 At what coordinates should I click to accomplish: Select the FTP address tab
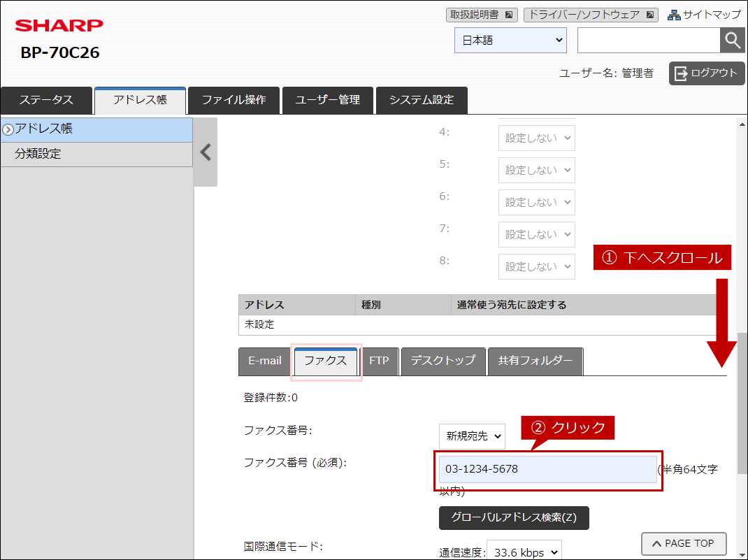click(x=380, y=361)
